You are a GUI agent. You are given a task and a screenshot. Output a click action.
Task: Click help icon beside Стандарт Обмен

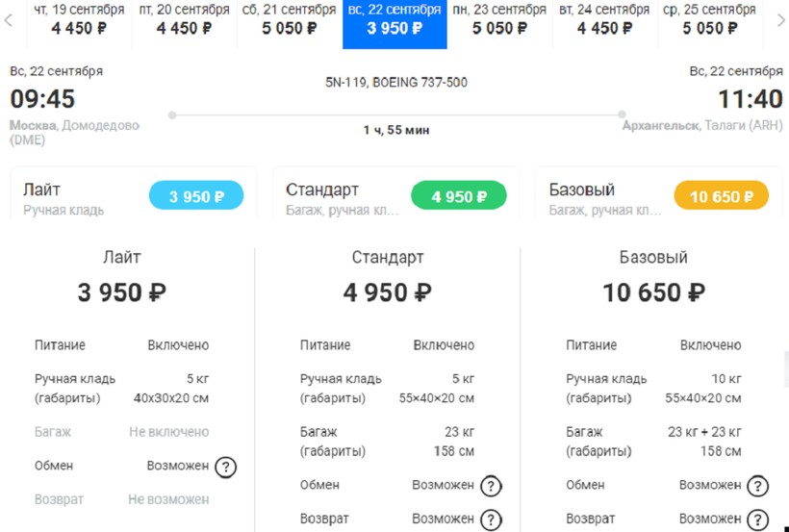click(491, 487)
